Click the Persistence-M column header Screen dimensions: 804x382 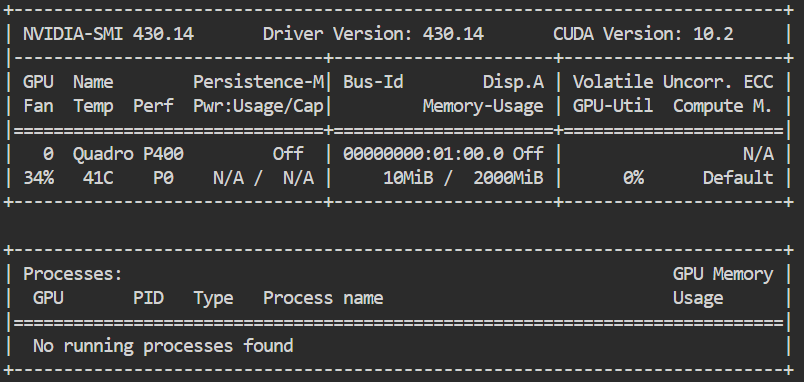259,82
